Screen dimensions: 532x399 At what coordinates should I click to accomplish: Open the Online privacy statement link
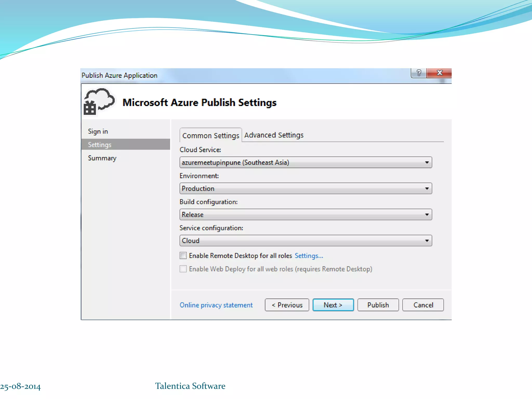coord(216,305)
